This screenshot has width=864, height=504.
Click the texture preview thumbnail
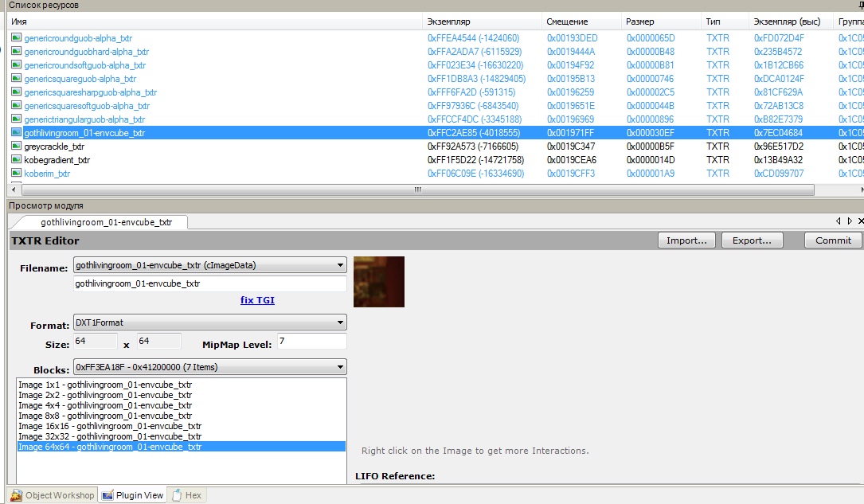(379, 281)
